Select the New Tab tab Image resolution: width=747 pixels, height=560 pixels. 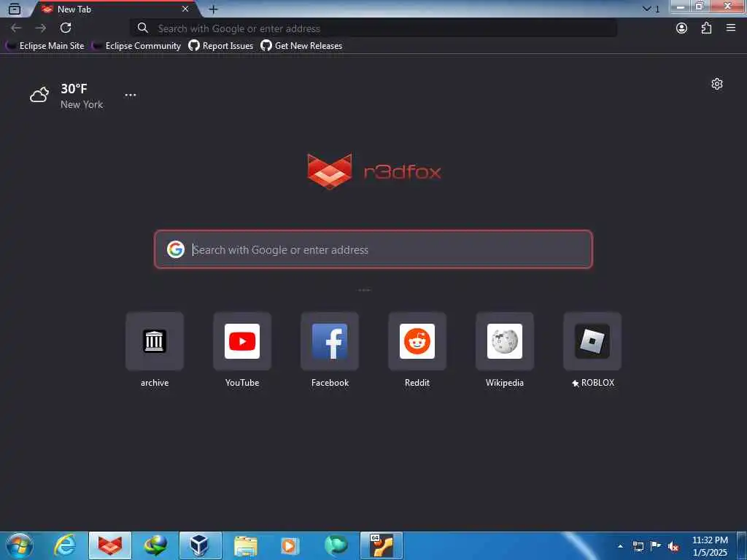pos(115,9)
